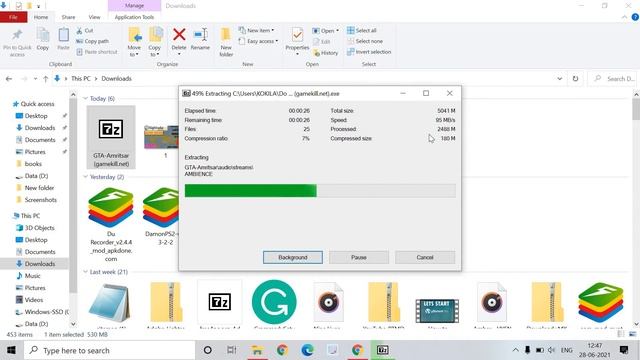This screenshot has width=640, height=360.
Task: Open Task View on taskbar
Action: coord(231,350)
